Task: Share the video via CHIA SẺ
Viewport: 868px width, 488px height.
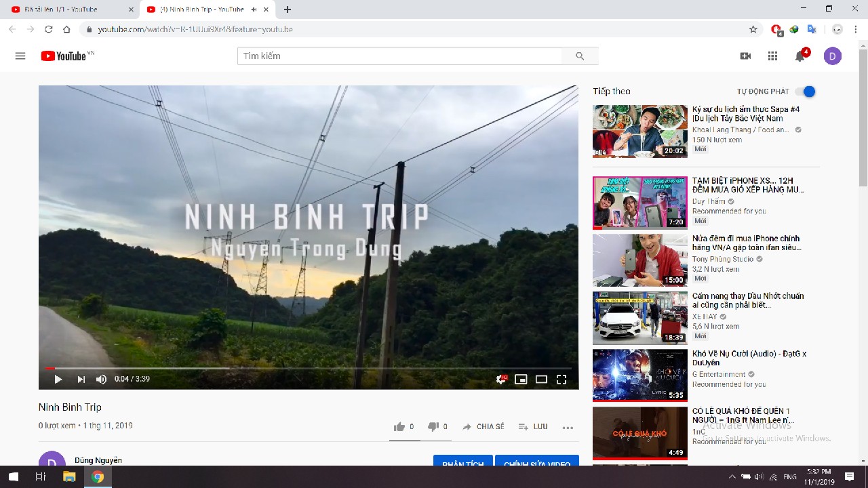Action: 484,427
